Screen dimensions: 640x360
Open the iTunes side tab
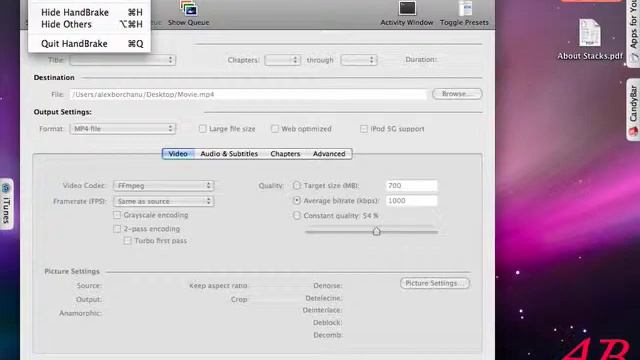(6, 204)
